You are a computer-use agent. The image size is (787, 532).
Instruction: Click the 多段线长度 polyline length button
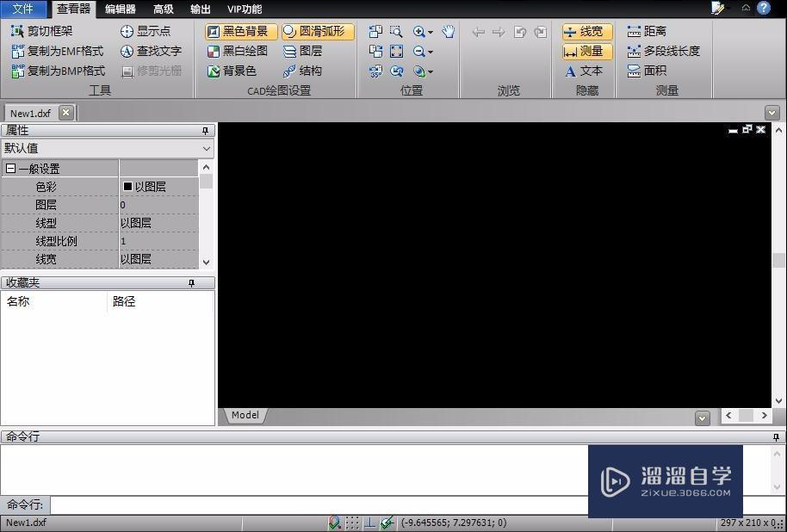coord(668,51)
